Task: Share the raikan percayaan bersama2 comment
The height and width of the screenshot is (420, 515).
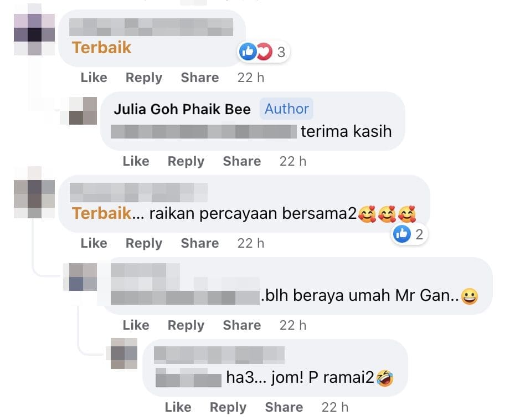Action: point(200,243)
